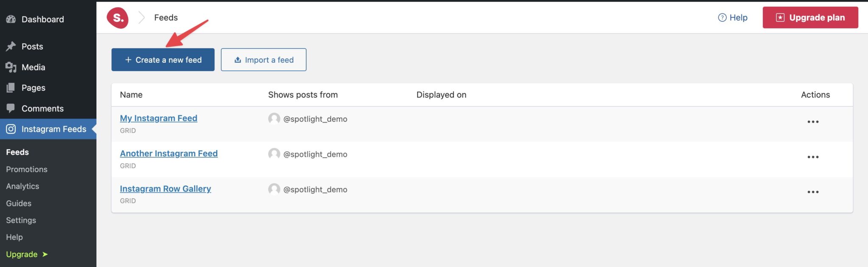This screenshot has width=868, height=267.
Task: Click Import a feed button
Action: point(264,60)
